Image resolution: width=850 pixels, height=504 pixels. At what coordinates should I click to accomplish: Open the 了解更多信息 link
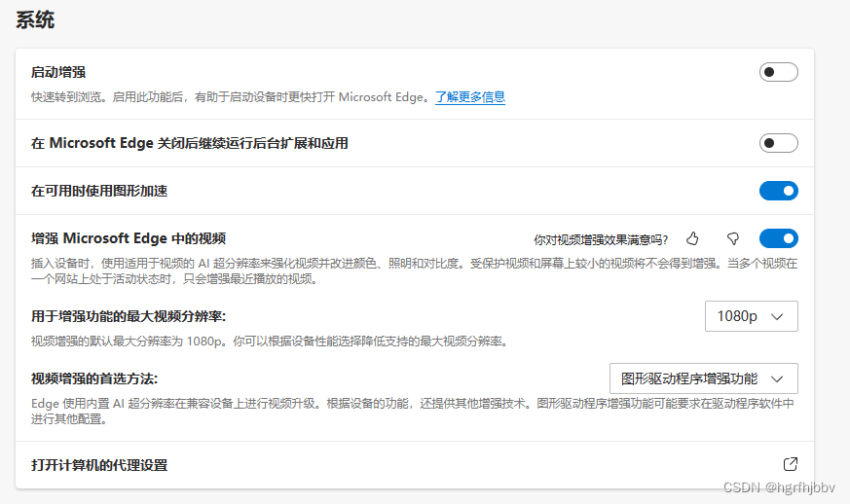point(470,97)
